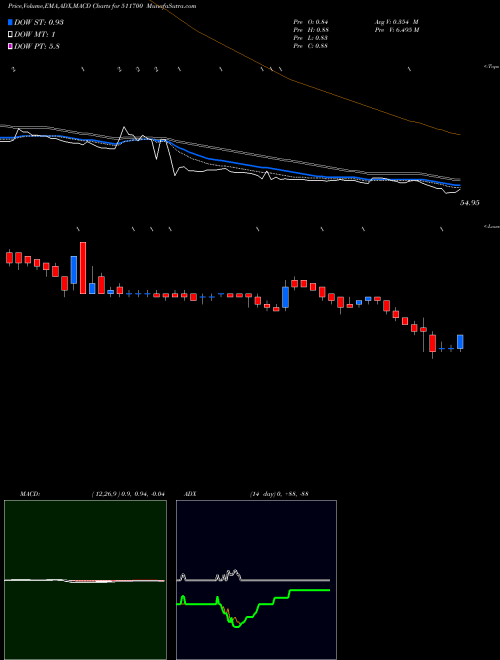Click the 'Pre C: 0.88' close value
Viewport: 500px width, 660px height.
click(x=311, y=46)
